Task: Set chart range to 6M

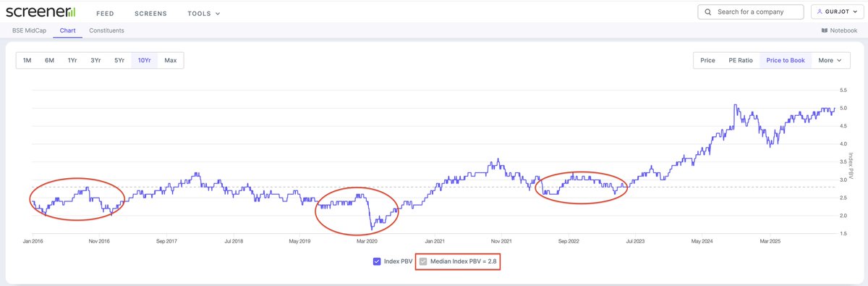Action: coord(50,60)
